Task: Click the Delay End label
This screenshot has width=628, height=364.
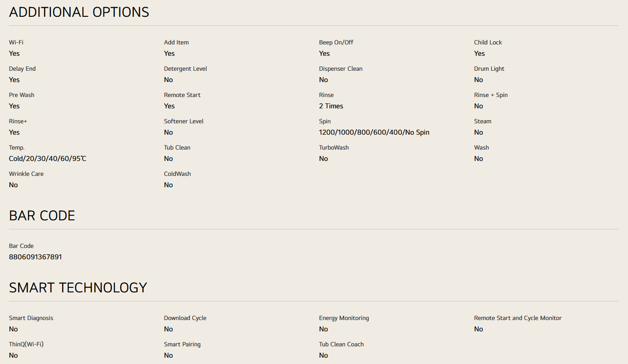Action: click(22, 69)
